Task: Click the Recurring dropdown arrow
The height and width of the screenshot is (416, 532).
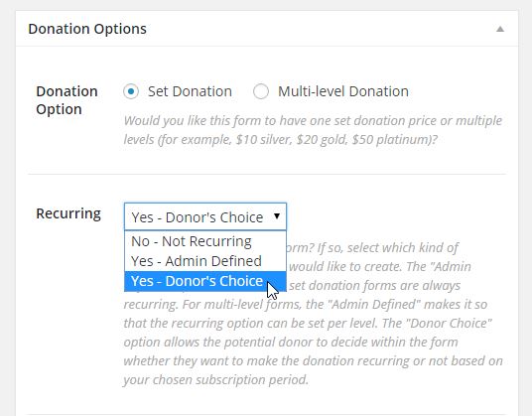Action: tap(277, 216)
